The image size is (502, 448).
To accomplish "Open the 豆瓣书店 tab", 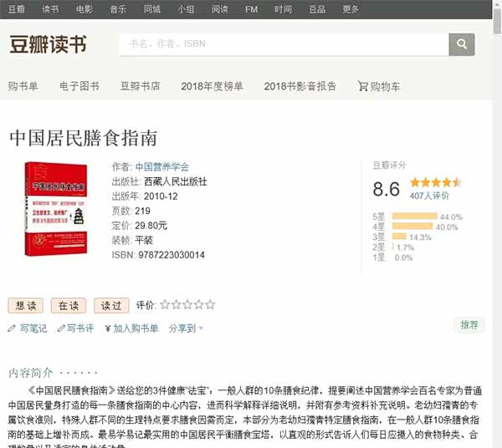I will click(141, 86).
